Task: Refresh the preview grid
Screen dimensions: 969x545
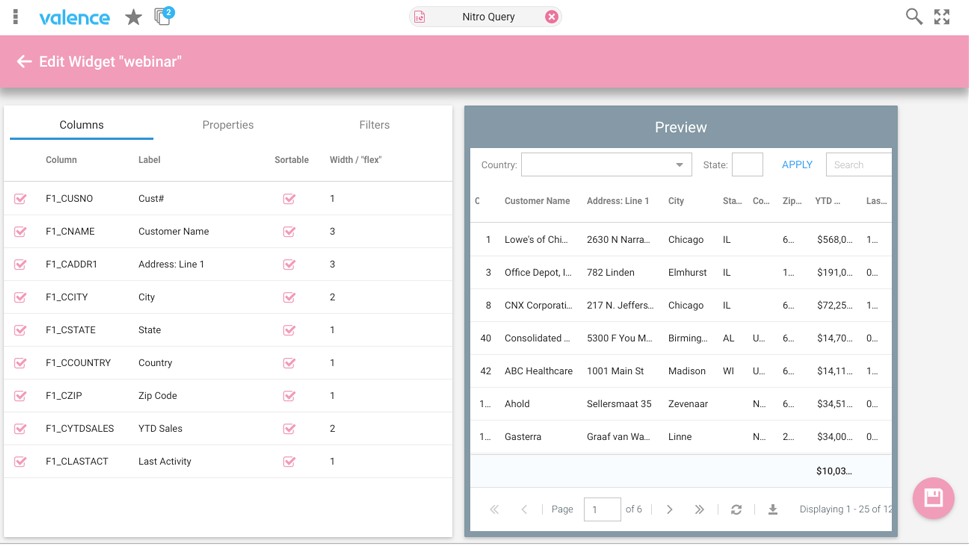Action: pos(736,509)
